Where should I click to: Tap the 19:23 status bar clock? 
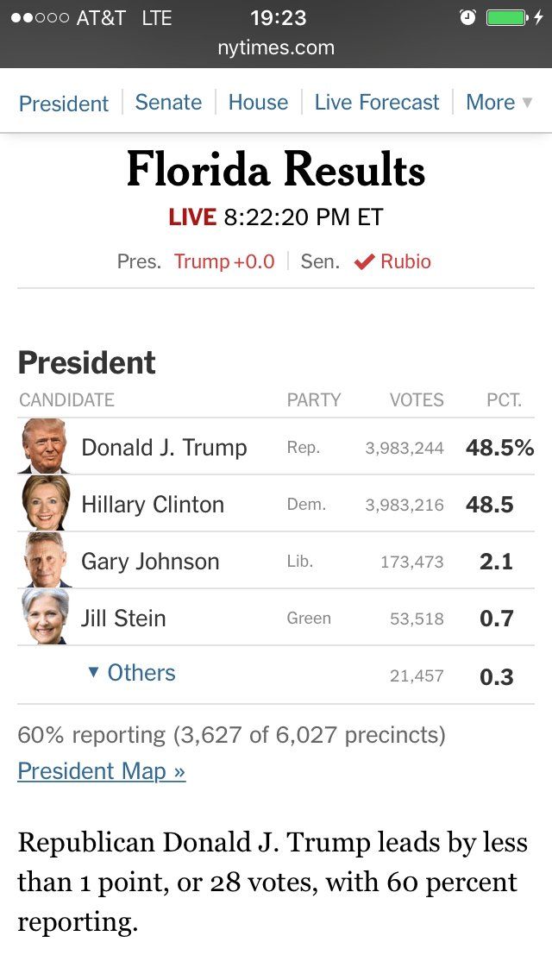(277, 17)
